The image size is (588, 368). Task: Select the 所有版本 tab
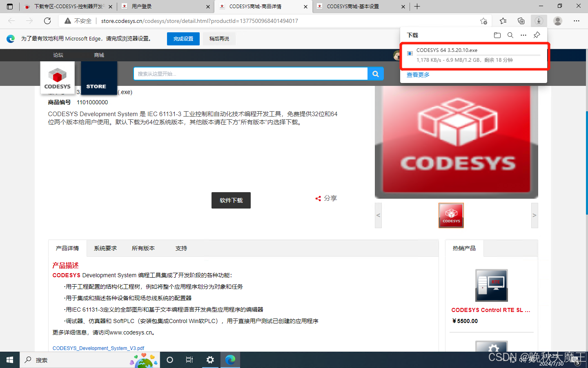(143, 248)
